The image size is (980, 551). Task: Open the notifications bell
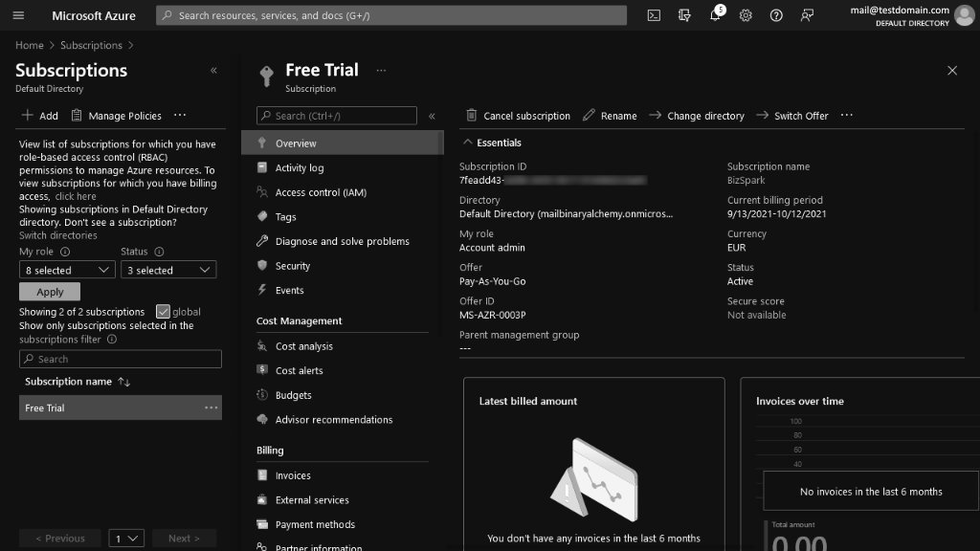[715, 15]
